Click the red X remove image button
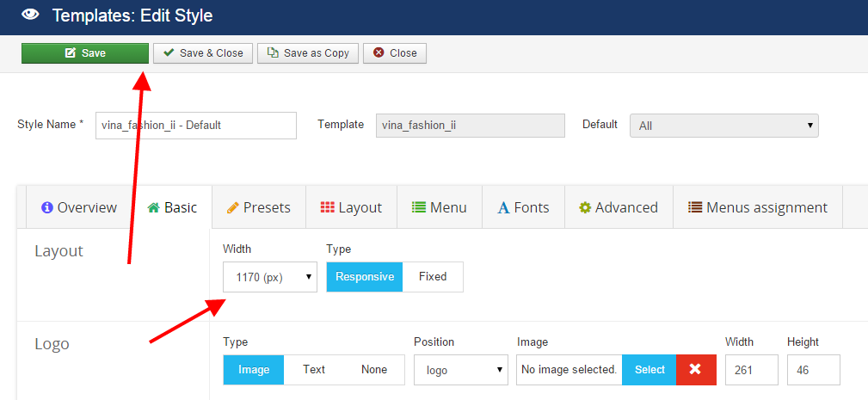This screenshot has height=400, width=868. [695, 370]
